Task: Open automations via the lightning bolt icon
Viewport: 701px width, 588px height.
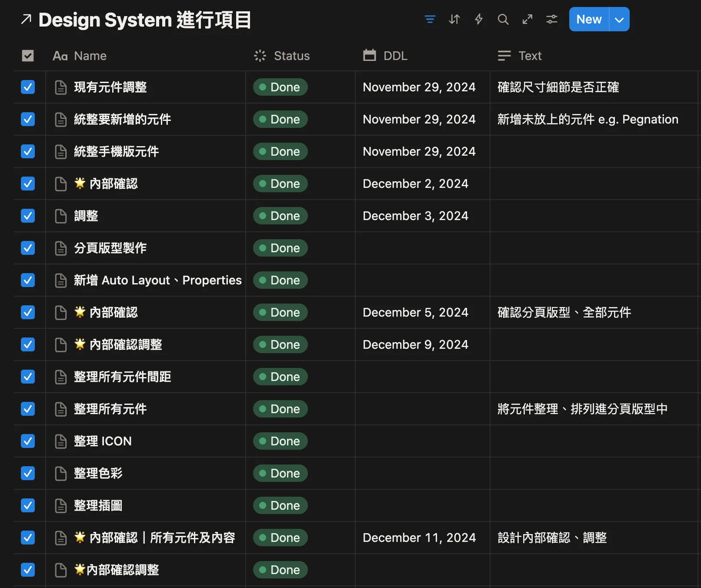Action: (x=478, y=20)
